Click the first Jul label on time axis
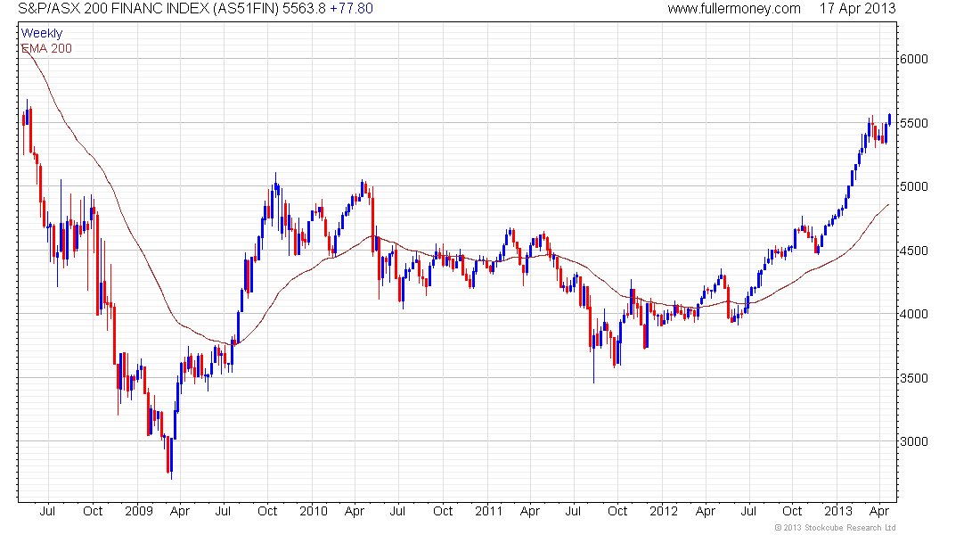Screen dimensions: 980x535 click(47, 511)
